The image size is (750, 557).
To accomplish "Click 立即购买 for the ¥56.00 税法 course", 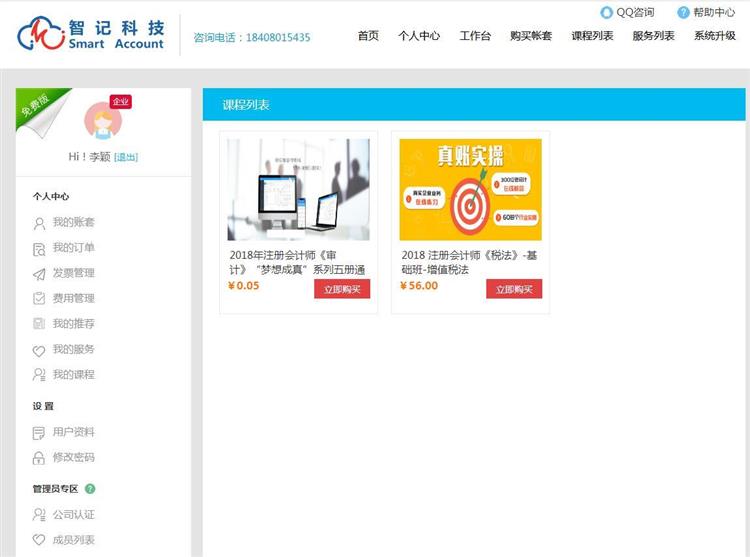I will (514, 289).
